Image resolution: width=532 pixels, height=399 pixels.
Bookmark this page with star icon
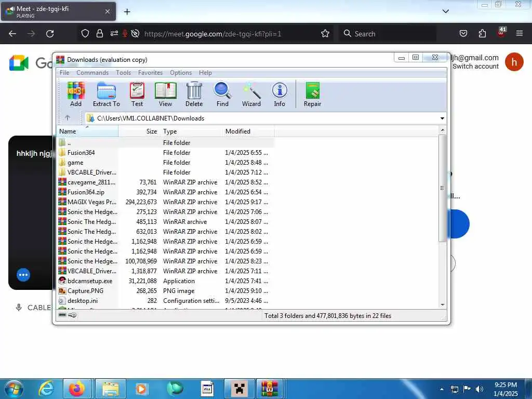[x=325, y=33]
